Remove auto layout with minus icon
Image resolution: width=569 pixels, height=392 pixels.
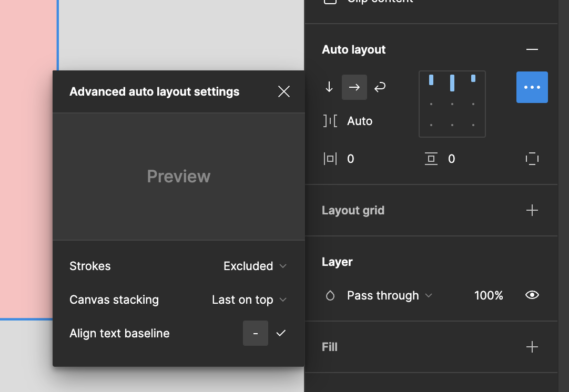tap(532, 49)
